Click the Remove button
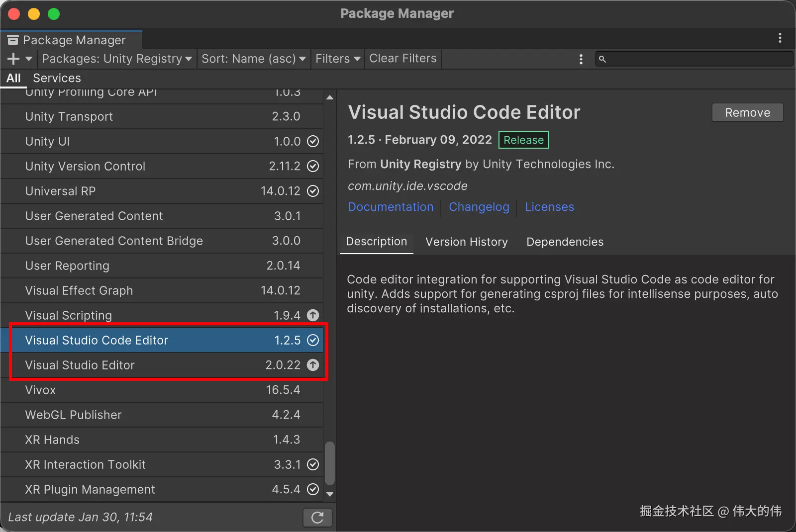Image resolution: width=796 pixels, height=532 pixels. [747, 112]
